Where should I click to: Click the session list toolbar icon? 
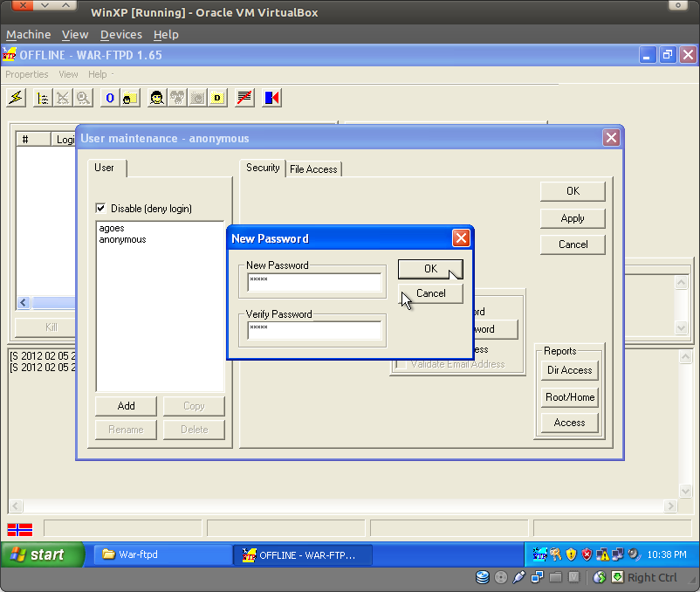click(x=43, y=97)
